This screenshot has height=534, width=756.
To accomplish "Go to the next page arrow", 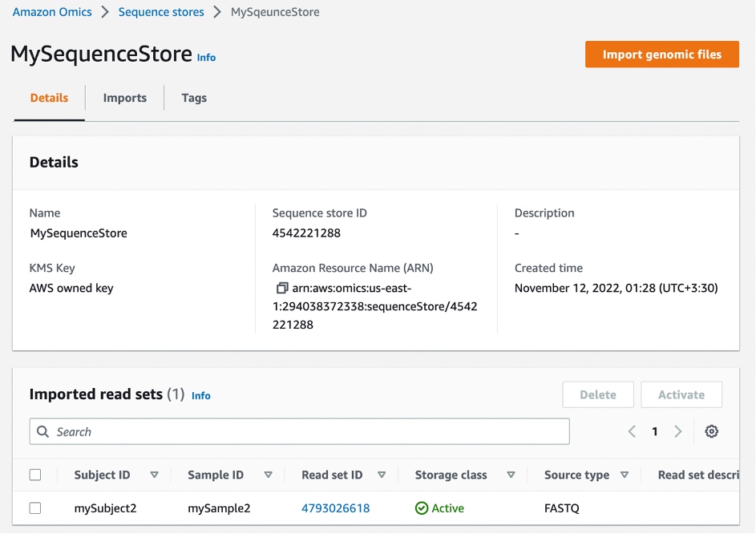I will point(678,431).
